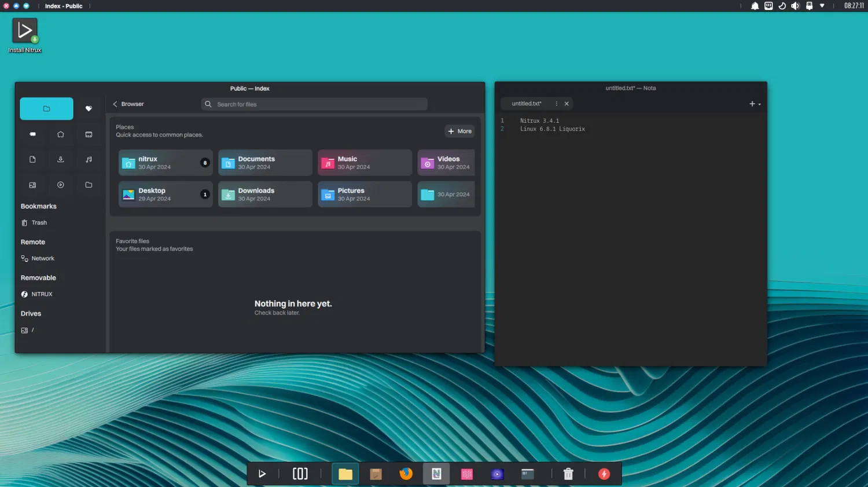Open the Videos folder card
The image size is (868, 487).
(446, 163)
